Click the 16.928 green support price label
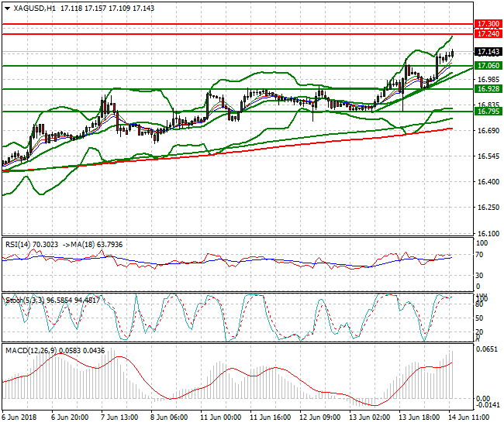 pos(488,89)
